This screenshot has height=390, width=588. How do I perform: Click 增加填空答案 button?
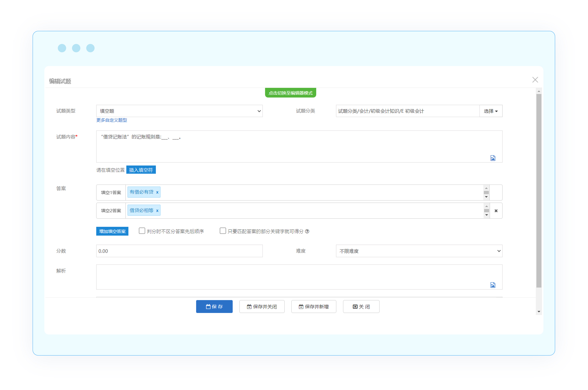click(x=112, y=231)
